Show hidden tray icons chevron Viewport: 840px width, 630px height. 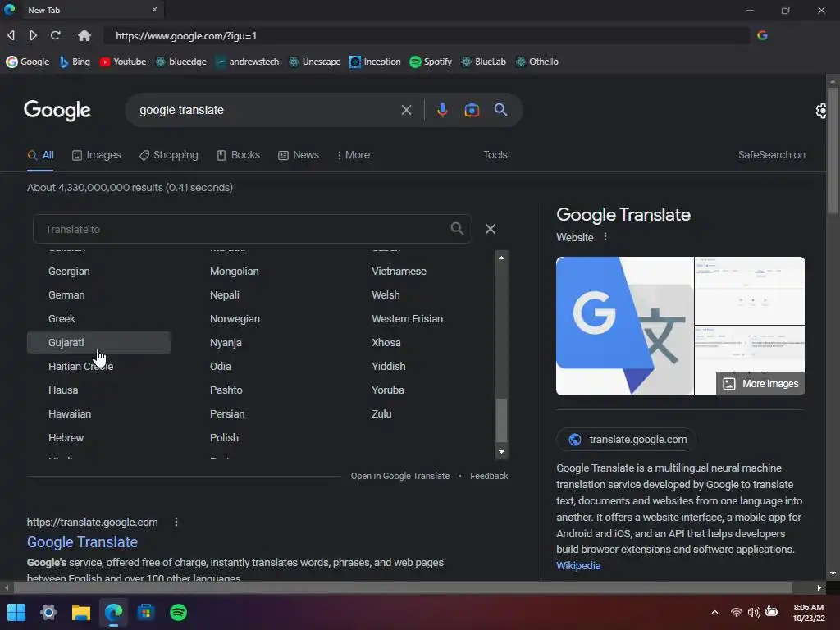point(714,612)
